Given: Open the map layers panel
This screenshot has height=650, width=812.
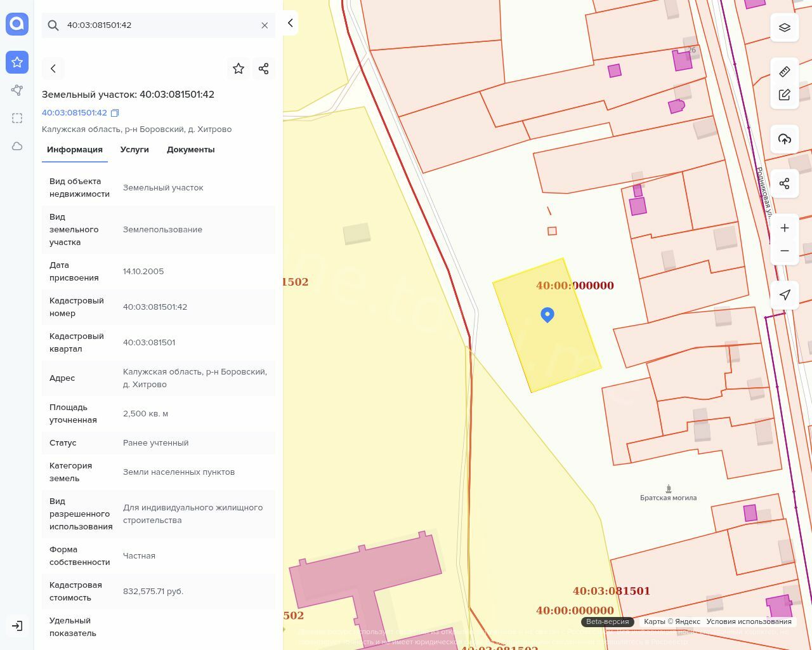Looking at the screenshot, I should click(785, 27).
